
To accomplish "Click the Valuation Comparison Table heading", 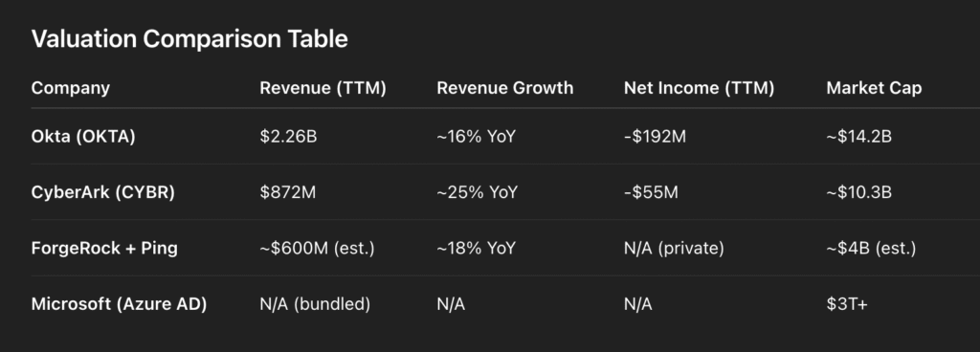I will (x=189, y=39).
